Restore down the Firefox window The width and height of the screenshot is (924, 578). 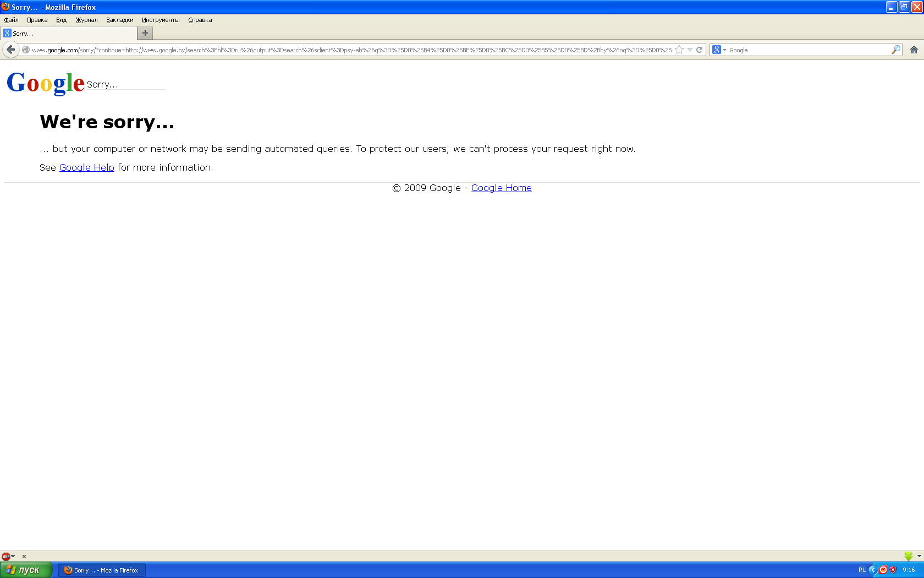coord(904,7)
